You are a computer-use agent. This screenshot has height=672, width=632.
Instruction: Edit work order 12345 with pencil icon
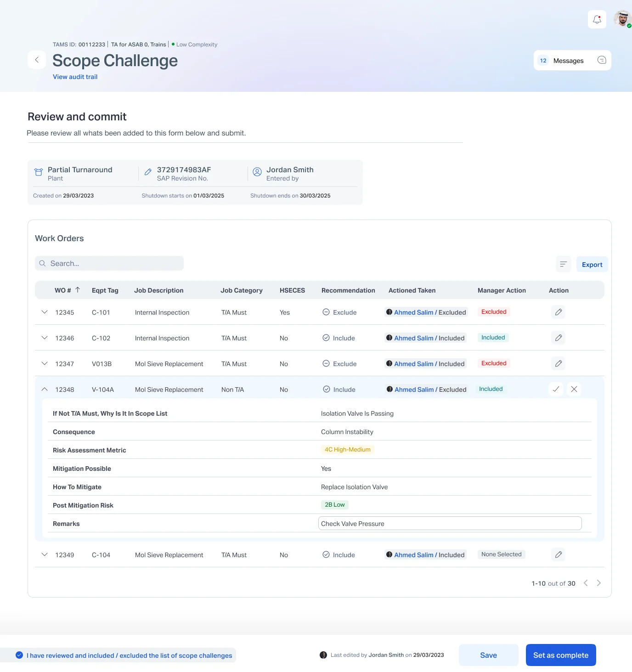(558, 312)
